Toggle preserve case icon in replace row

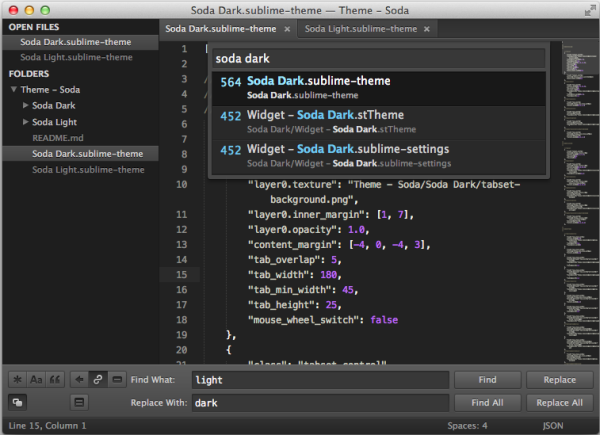[x=18, y=402]
